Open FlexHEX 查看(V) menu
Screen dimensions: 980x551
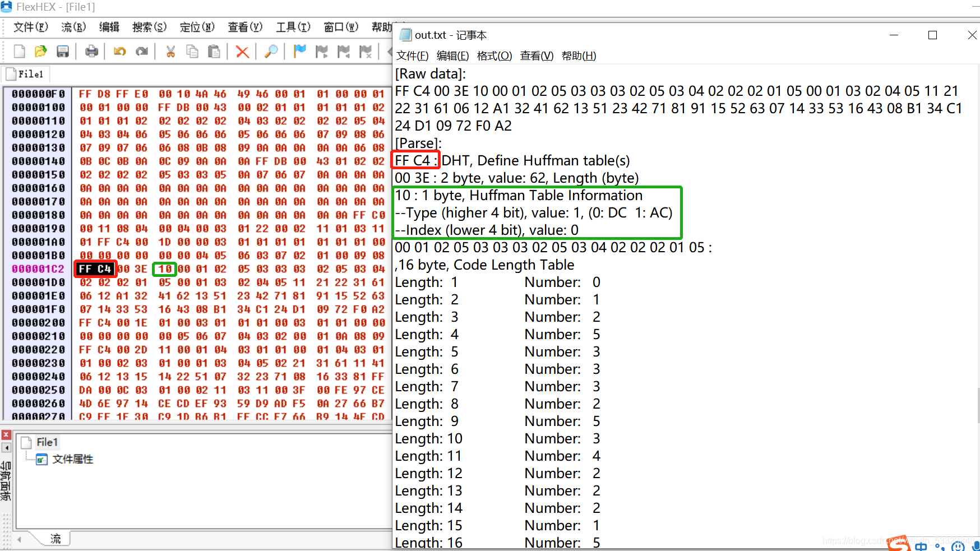tap(245, 27)
